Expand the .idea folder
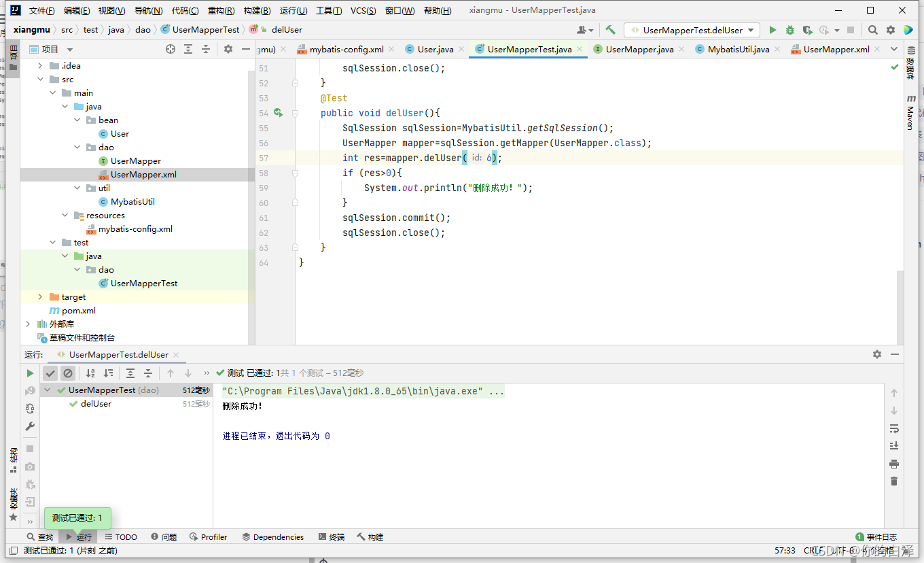Viewport: 924px width, 563px height. click(x=40, y=66)
